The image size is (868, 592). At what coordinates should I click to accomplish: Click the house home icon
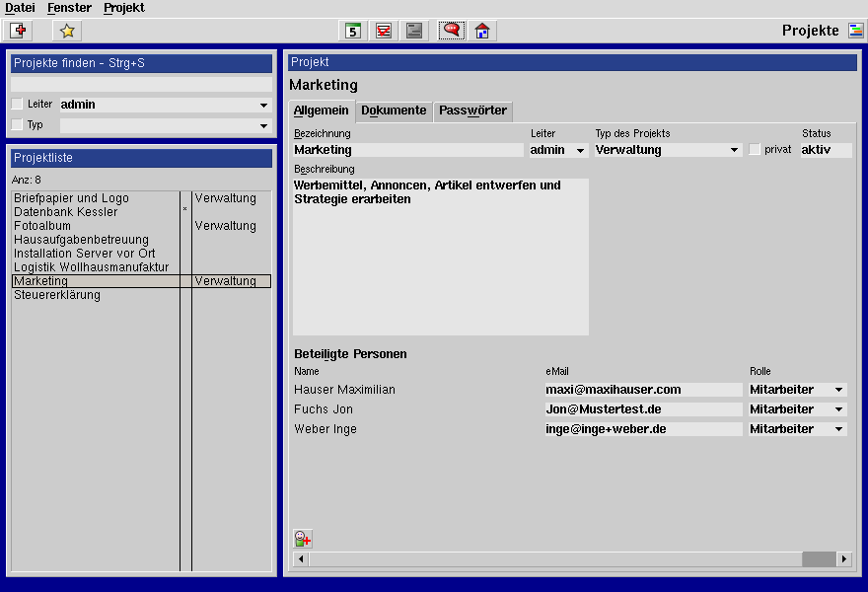(x=482, y=31)
